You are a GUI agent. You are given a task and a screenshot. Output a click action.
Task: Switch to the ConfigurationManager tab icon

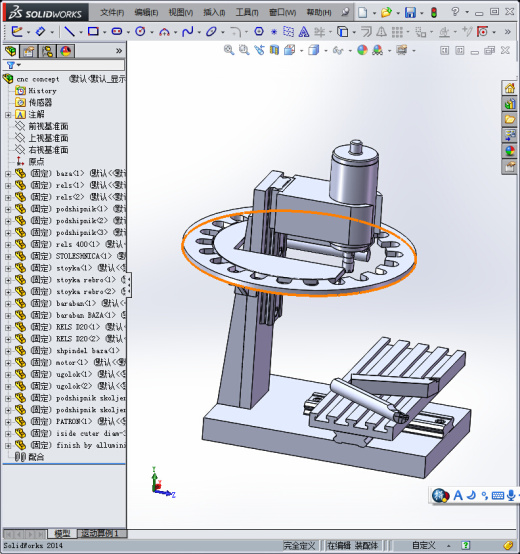click(x=47, y=52)
